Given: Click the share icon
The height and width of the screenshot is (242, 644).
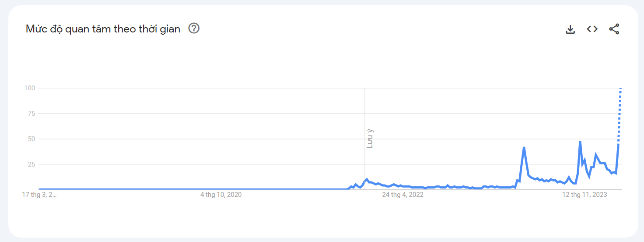Looking at the screenshot, I should pyautogui.click(x=614, y=29).
